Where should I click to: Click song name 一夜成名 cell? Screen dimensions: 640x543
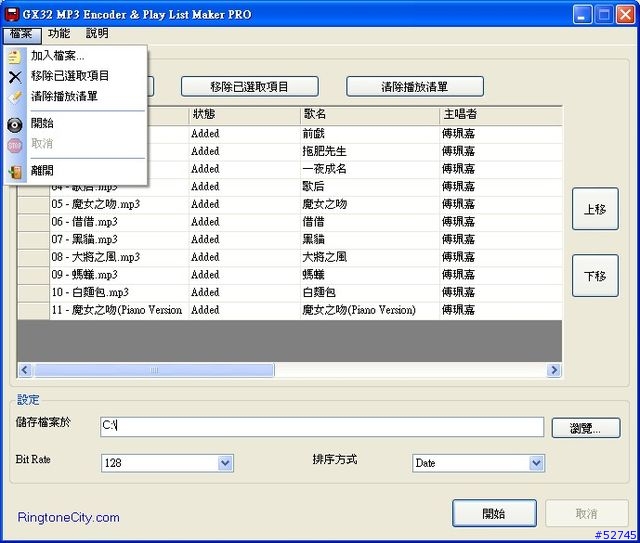370,169
